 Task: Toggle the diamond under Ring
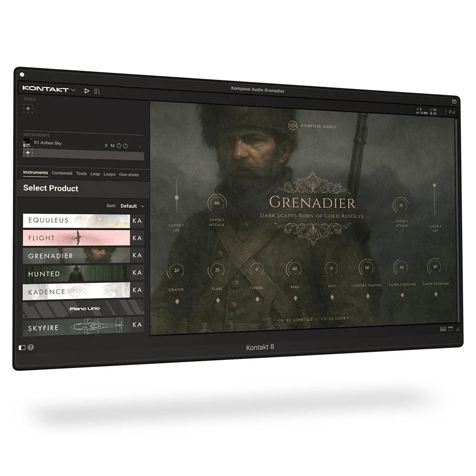[x=296, y=298]
